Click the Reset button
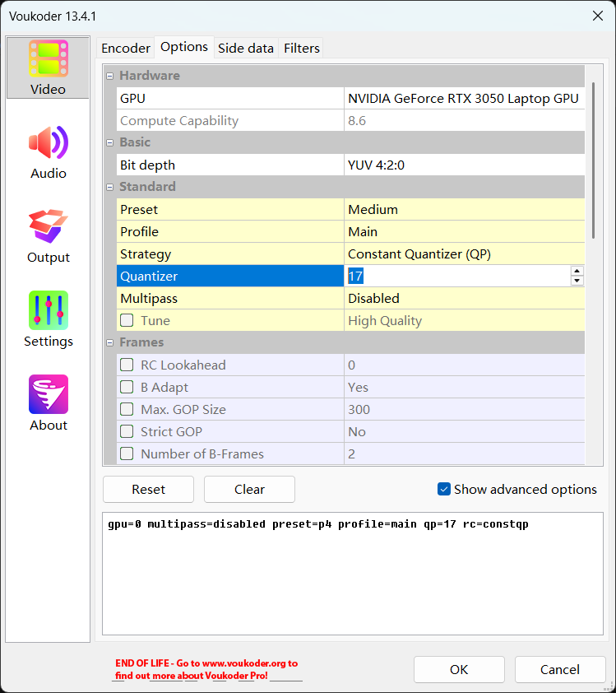Image resolution: width=616 pixels, height=693 pixels. coord(148,489)
